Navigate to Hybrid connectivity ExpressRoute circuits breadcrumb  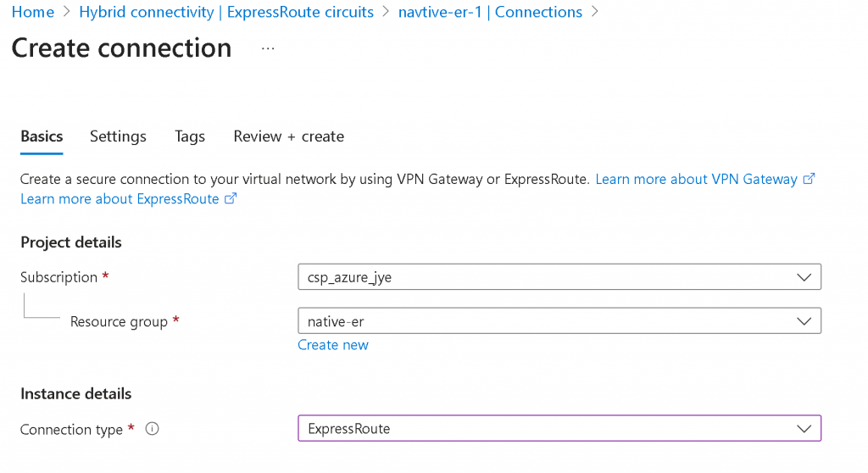(226, 12)
